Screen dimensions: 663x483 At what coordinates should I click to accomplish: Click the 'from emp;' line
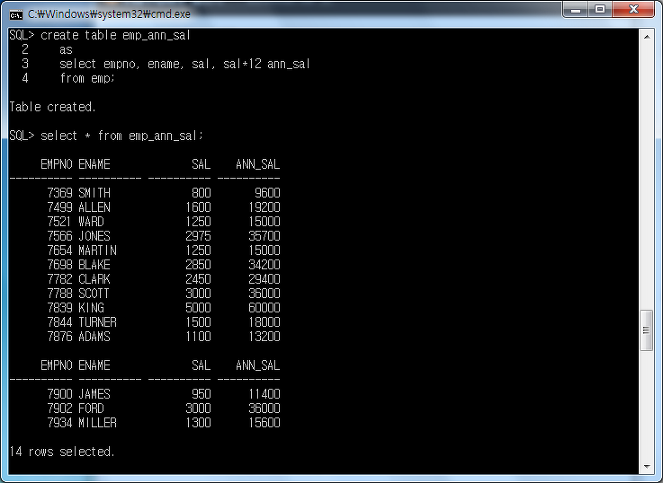click(87, 78)
